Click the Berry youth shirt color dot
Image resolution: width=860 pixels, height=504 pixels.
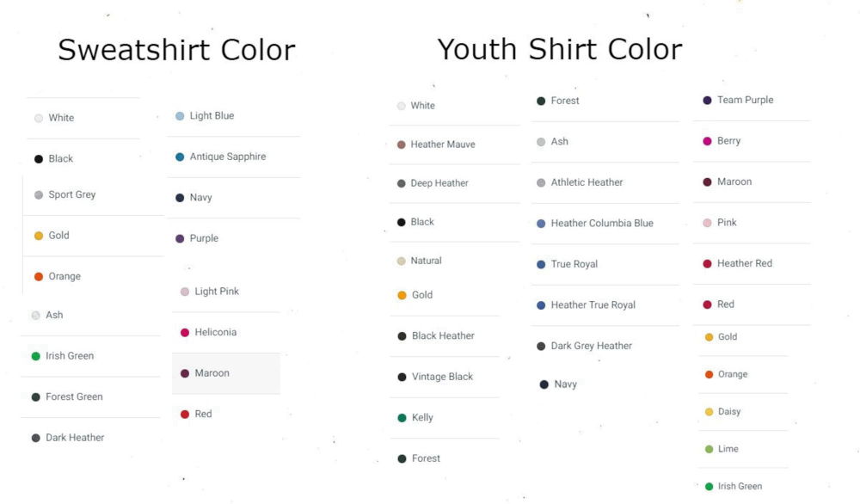pos(707,142)
